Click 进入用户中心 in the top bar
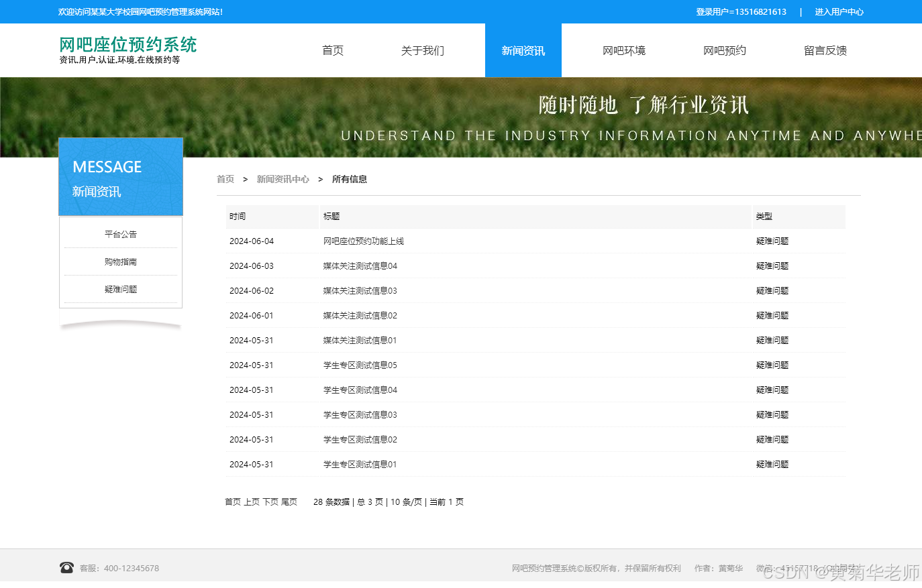The height and width of the screenshot is (588, 922). pyautogui.click(x=839, y=11)
